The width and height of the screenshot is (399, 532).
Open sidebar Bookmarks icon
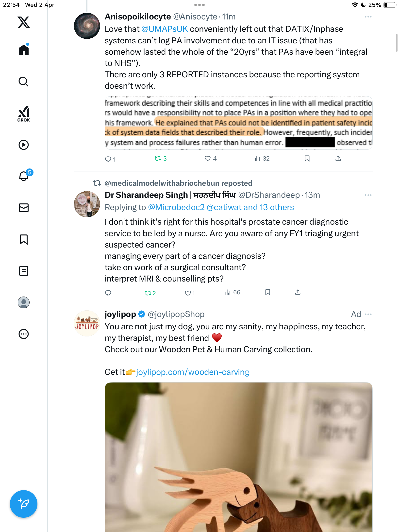24,239
